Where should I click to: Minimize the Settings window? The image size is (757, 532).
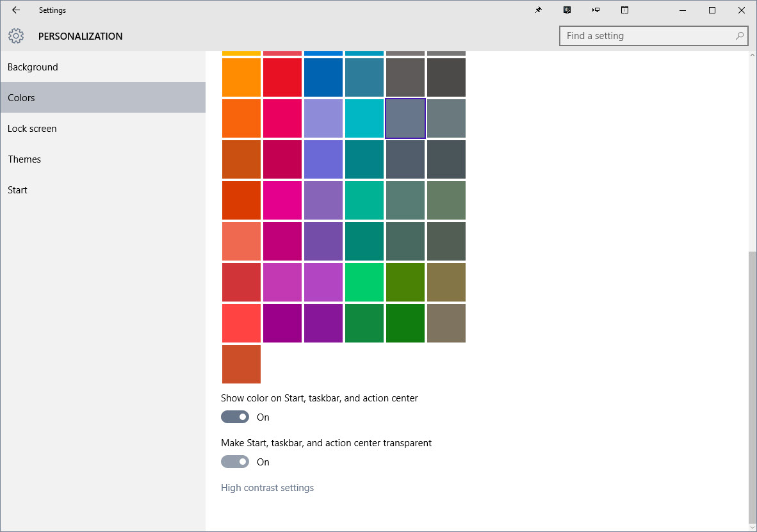pyautogui.click(x=683, y=10)
